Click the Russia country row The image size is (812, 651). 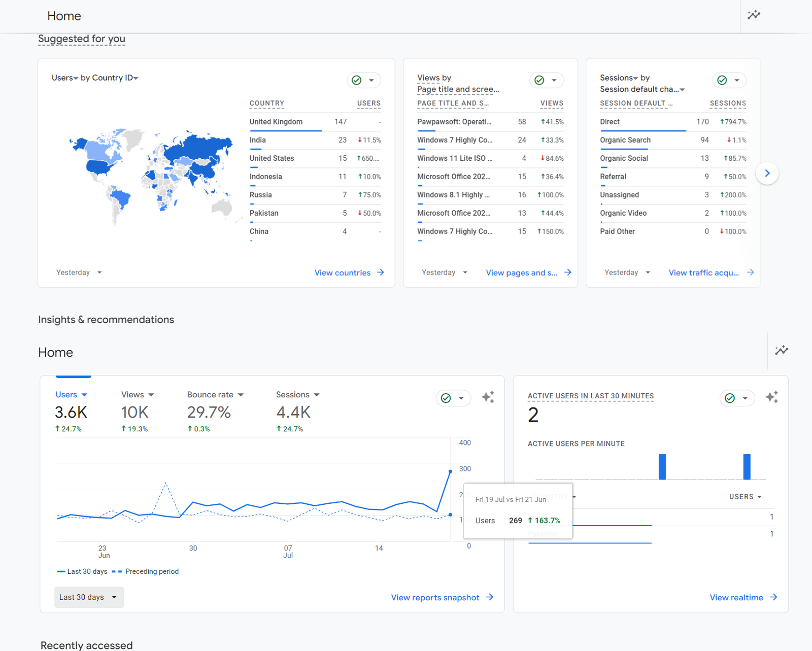315,195
